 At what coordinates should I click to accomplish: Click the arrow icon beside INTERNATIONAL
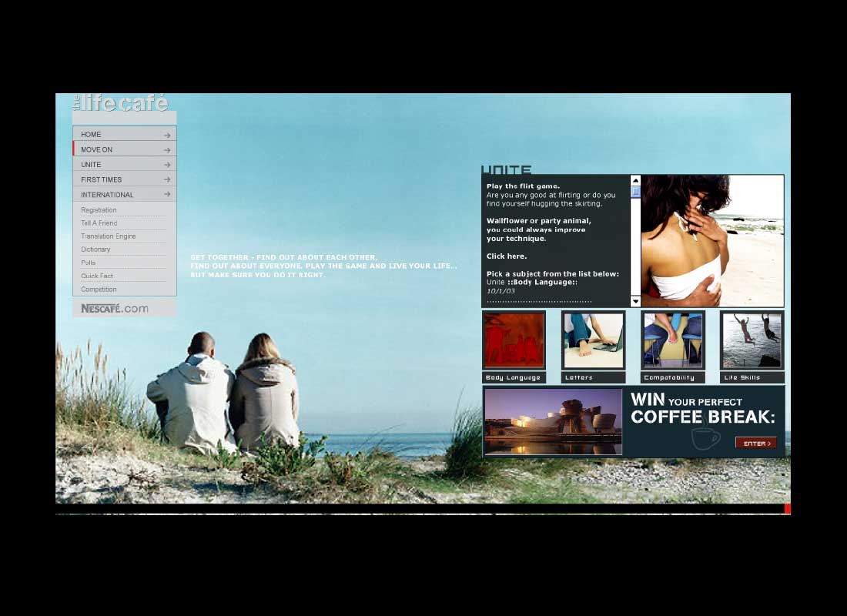pyautogui.click(x=167, y=195)
